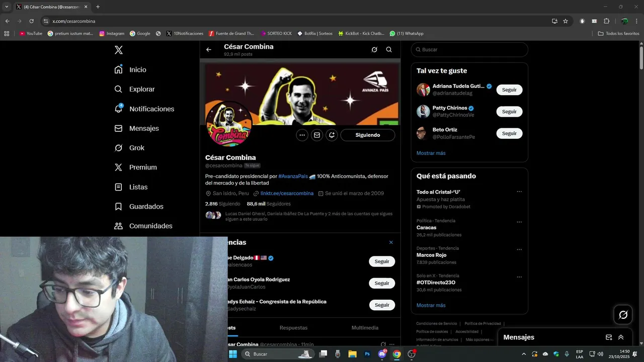Follow Gladys Echaíz
Viewport: 644px width, 362px height.
tap(382, 305)
